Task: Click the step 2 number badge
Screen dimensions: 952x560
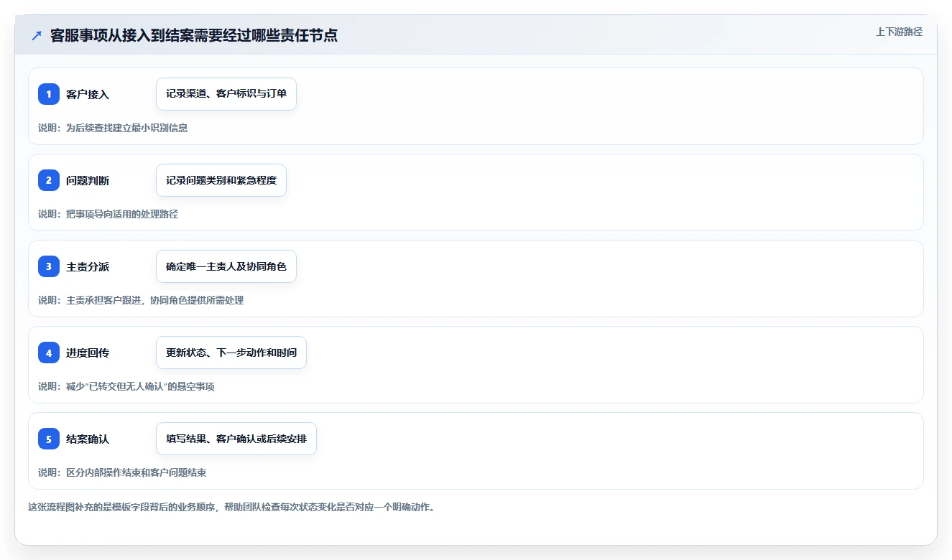Action: [49, 180]
